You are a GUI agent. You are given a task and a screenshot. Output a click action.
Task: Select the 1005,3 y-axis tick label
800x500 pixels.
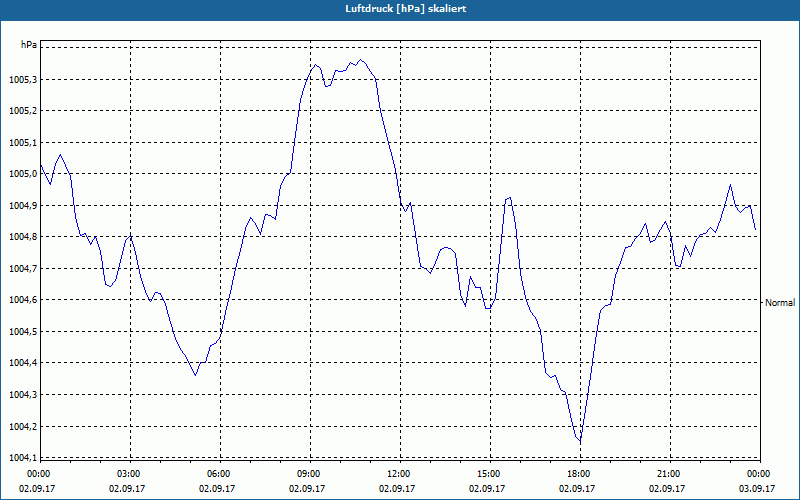[23, 80]
